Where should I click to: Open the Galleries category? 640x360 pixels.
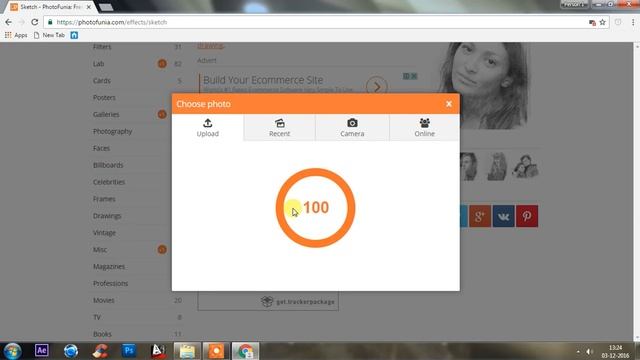click(x=106, y=115)
